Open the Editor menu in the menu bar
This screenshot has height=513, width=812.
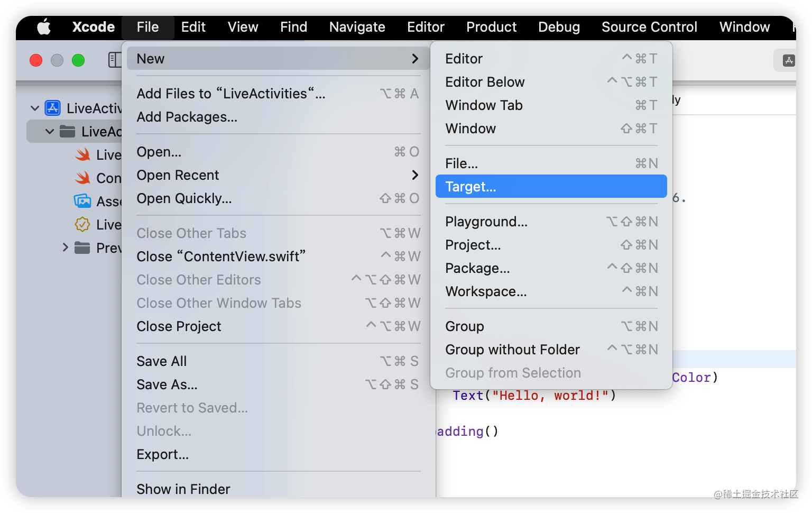(426, 27)
